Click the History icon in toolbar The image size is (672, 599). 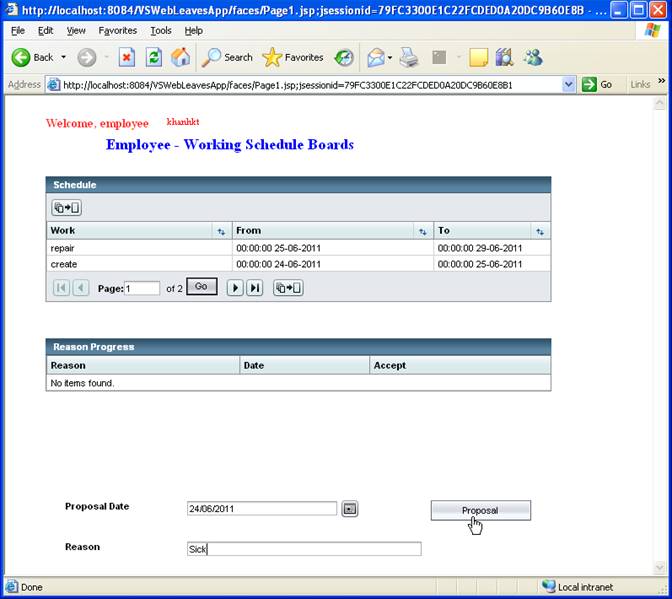344,57
